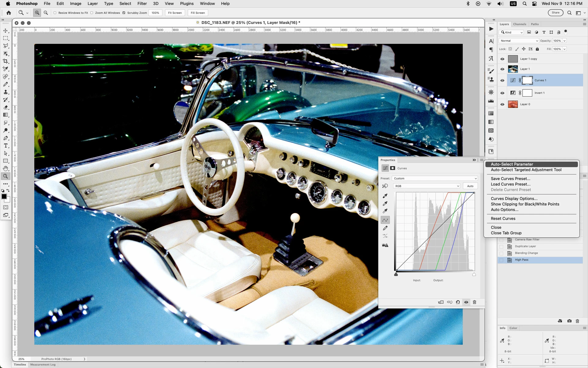Image resolution: width=588 pixels, height=368 pixels.
Task: Expand the Curves Preset dropdown
Action: click(435, 178)
